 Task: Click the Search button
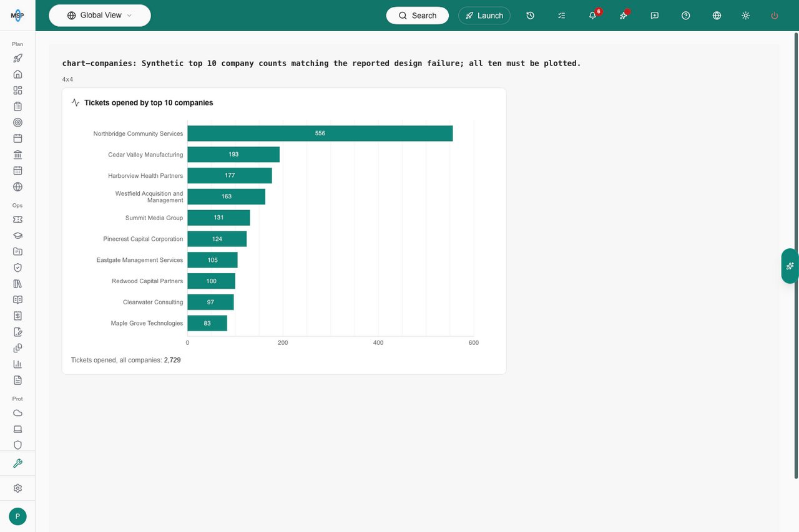coord(418,16)
